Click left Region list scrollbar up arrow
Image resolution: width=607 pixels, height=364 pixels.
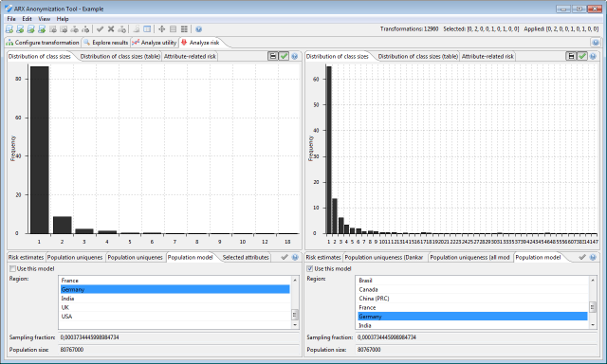pos(295,280)
